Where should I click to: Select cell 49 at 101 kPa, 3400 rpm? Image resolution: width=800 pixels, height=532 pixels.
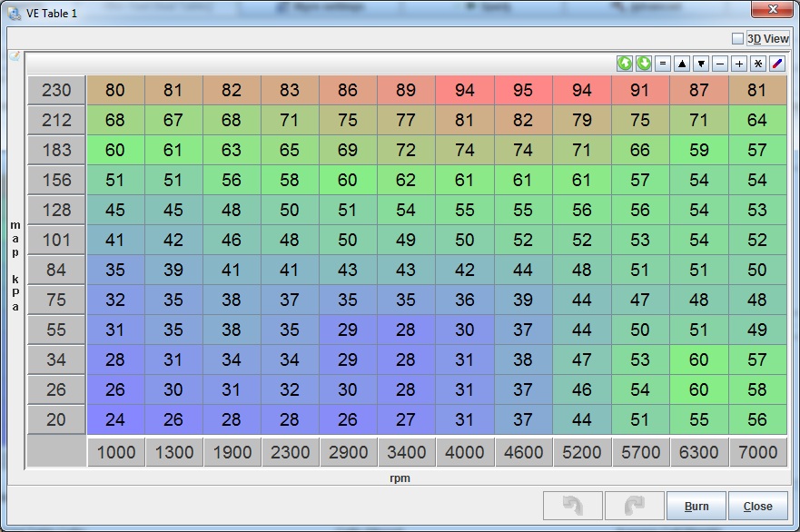[406, 240]
